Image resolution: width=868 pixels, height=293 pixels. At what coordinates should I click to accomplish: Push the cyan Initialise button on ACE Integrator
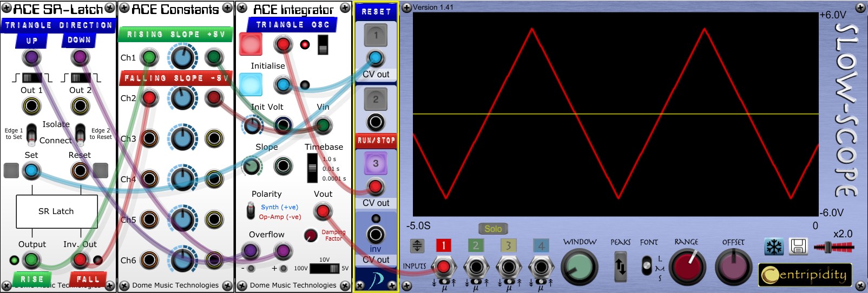251,85
